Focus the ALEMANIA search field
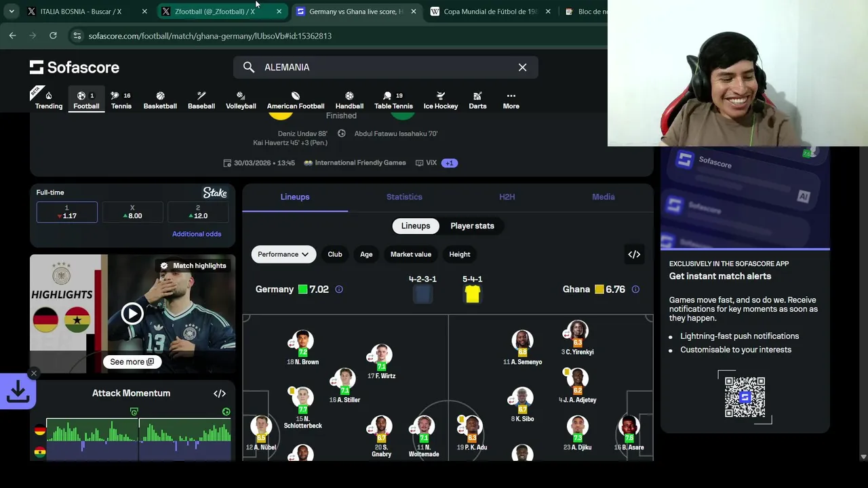 pos(387,67)
